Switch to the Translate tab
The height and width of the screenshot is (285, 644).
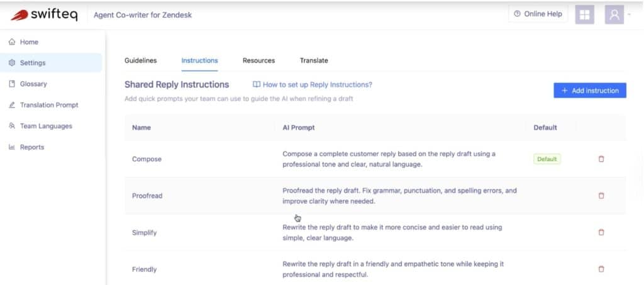[314, 60]
